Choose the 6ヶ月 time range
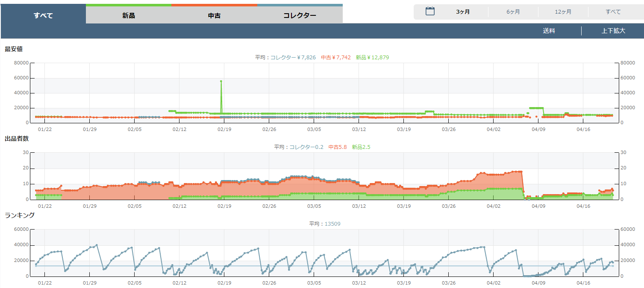The height and width of the screenshot is (288, 644). [x=513, y=12]
